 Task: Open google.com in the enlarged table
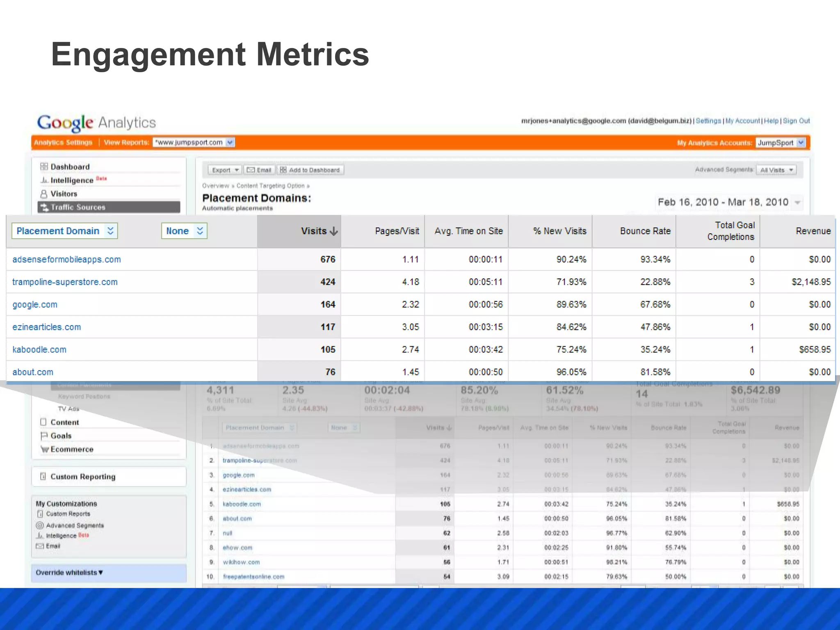click(x=35, y=304)
